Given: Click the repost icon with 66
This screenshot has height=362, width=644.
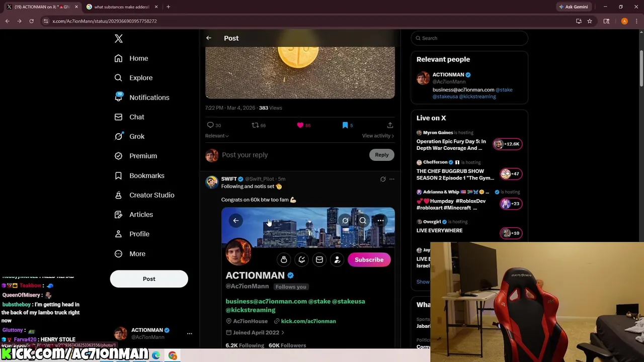Looking at the screenshot, I should [259, 125].
